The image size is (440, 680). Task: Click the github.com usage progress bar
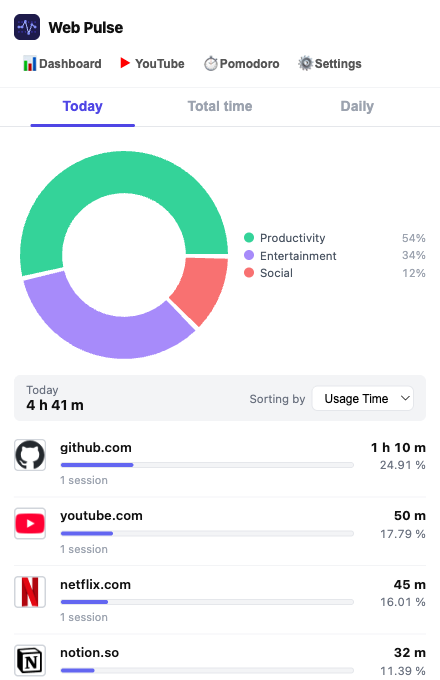207,465
